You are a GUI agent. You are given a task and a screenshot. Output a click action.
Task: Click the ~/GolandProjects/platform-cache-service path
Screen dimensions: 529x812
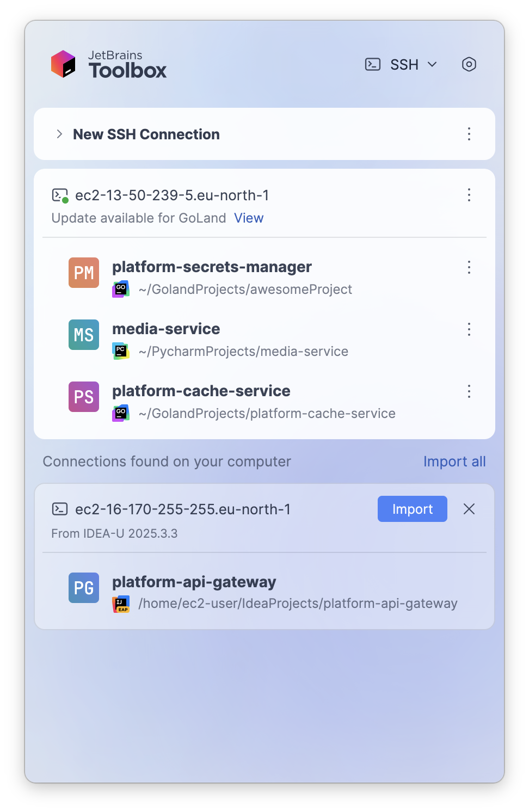tap(267, 414)
